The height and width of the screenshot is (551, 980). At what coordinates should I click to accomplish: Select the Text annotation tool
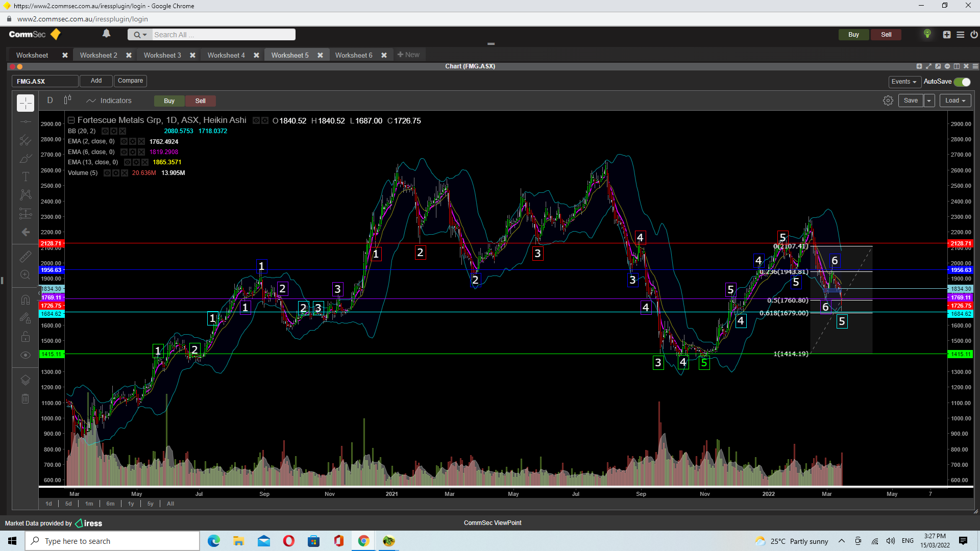[x=26, y=177]
